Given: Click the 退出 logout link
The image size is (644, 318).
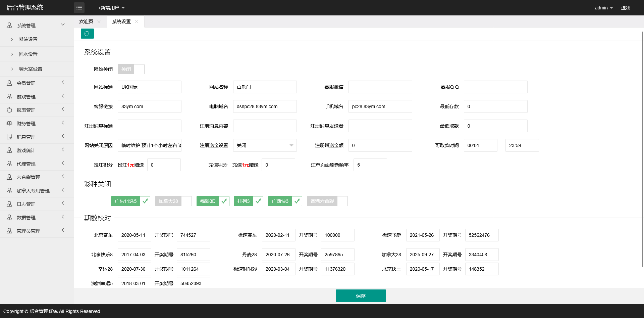Looking at the screenshot, I should tap(626, 8).
